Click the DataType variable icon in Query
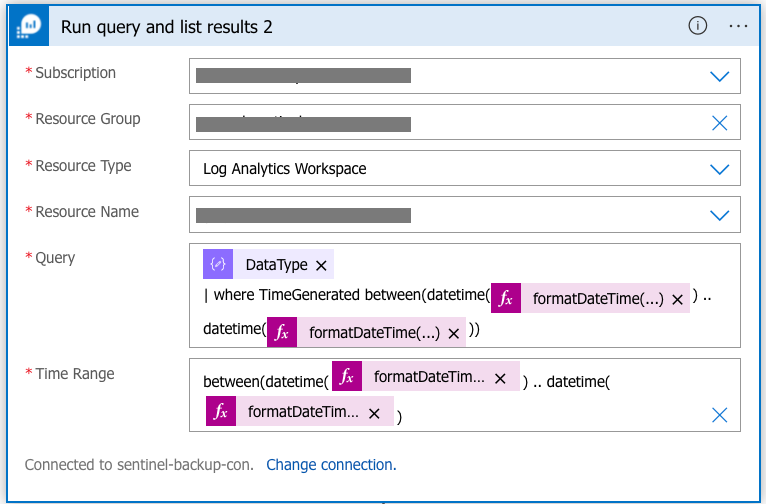This screenshot has width=766, height=504. [x=218, y=265]
